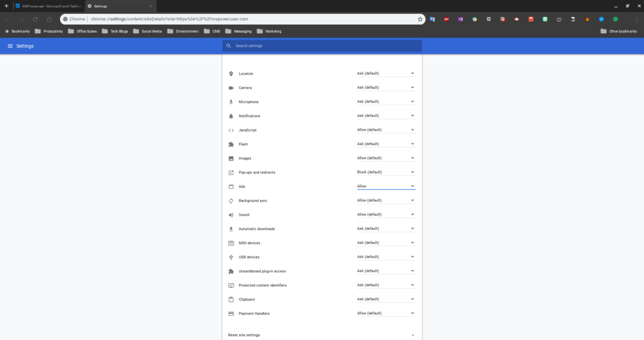This screenshot has height=340, width=644.
Task: Expand Reset site settings
Action: 321,335
